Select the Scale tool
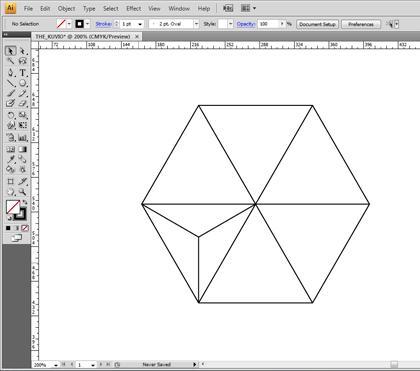 coord(22,115)
